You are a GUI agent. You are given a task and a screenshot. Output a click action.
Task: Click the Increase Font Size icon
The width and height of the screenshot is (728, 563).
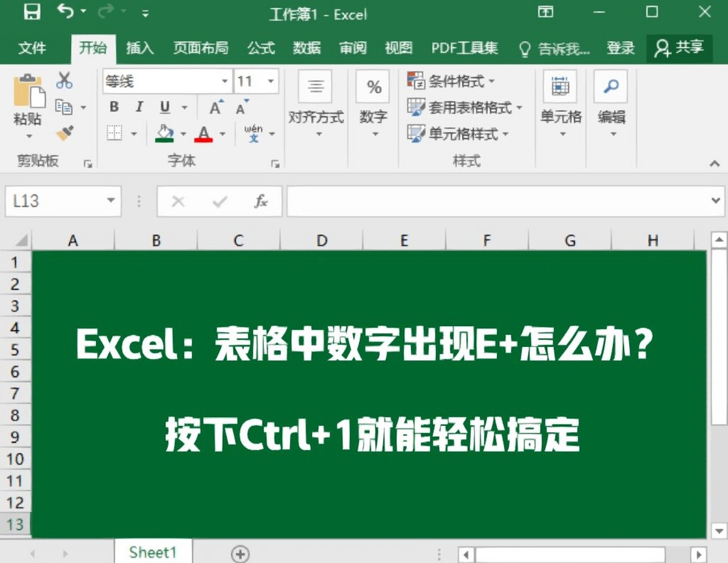click(216, 107)
